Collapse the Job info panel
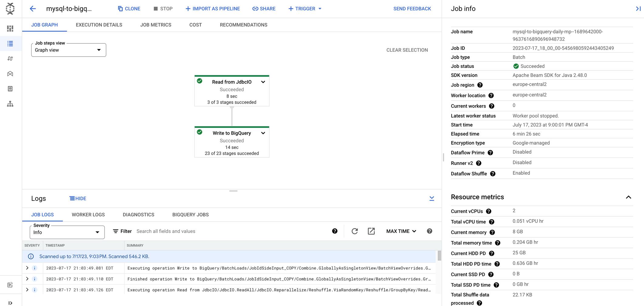Screen dimensions: 644x306 point(638,9)
